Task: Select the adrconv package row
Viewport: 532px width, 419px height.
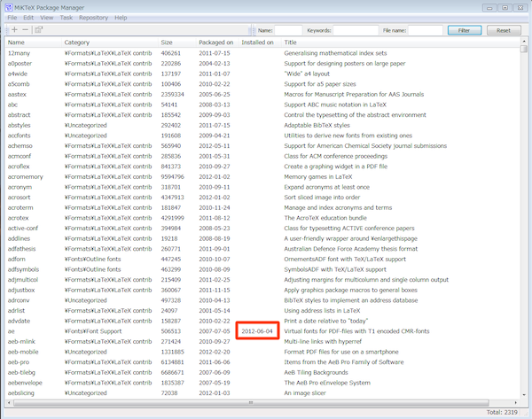Action: coord(262,300)
